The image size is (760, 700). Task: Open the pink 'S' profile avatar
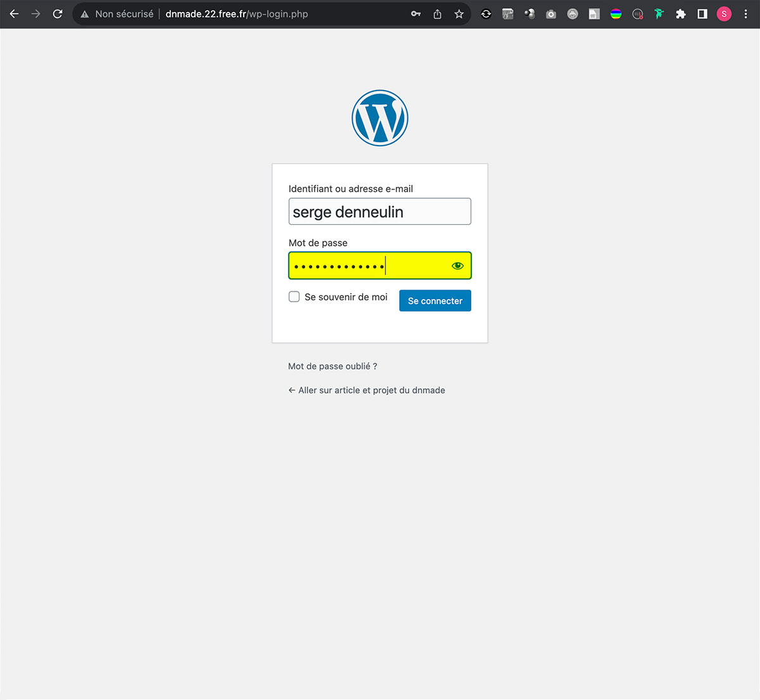point(724,14)
